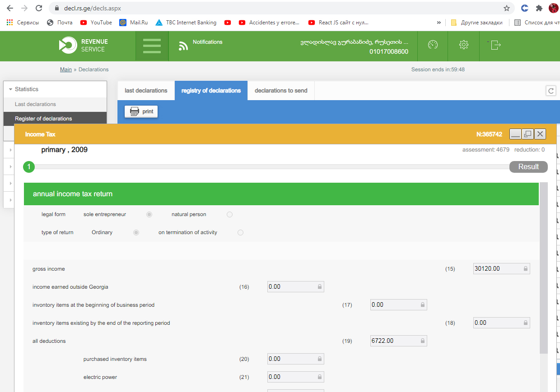This screenshot has height=392, width=560.
Task: Choose on termination of activity option
Action: (x=240, y=233)
